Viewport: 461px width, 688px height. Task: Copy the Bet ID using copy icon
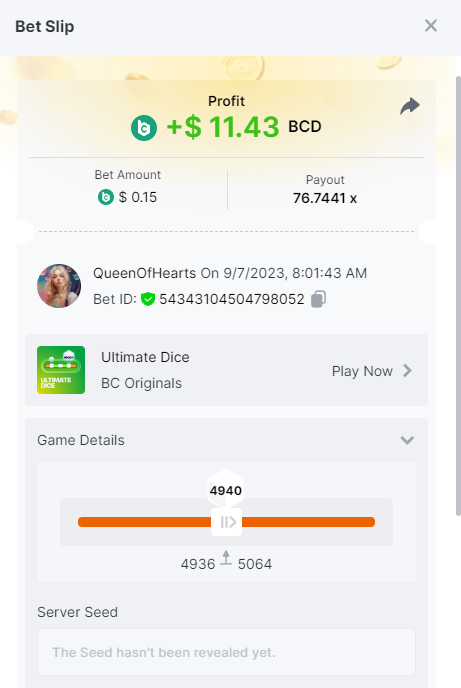(318, 299)
